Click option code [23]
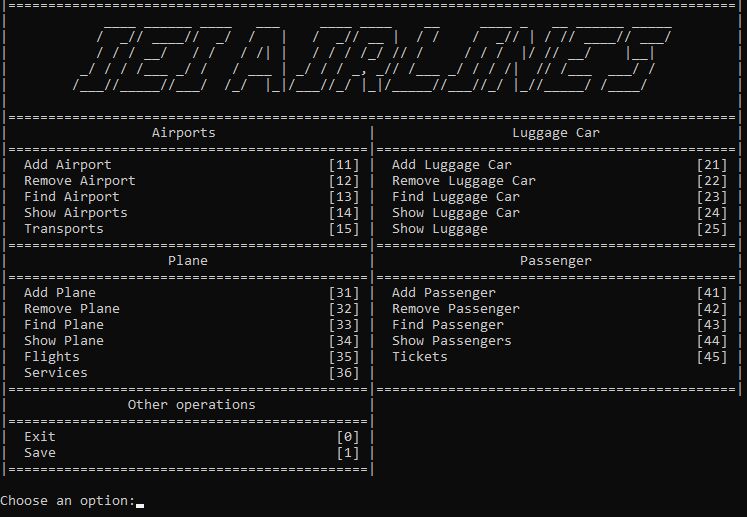 pos(712,197)
